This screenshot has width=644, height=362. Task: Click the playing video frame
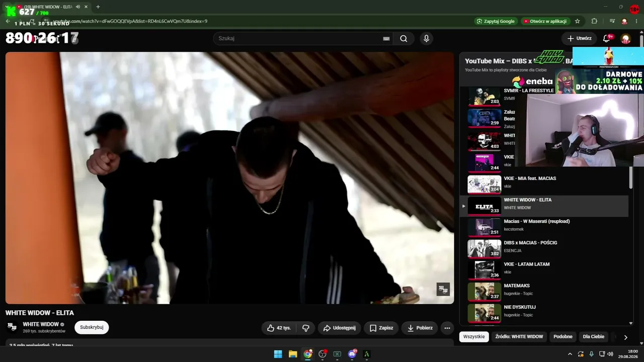click(229, 178)
